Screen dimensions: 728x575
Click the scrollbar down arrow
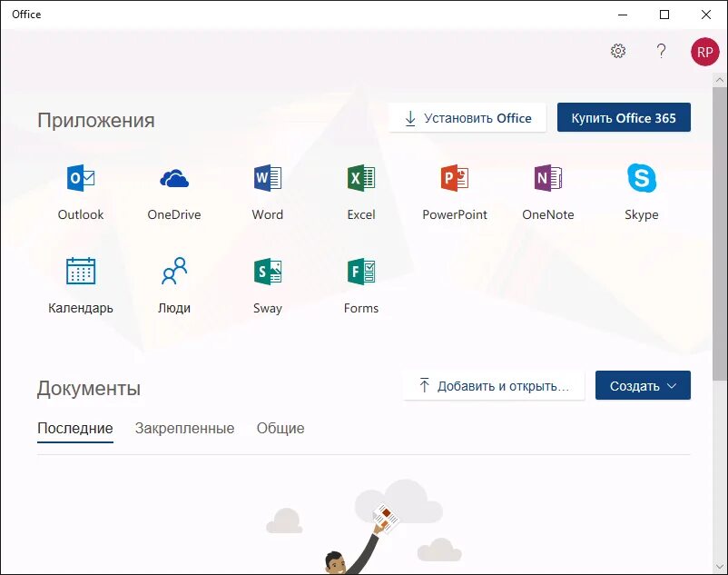pyautogui.click(x=720, y=567)
